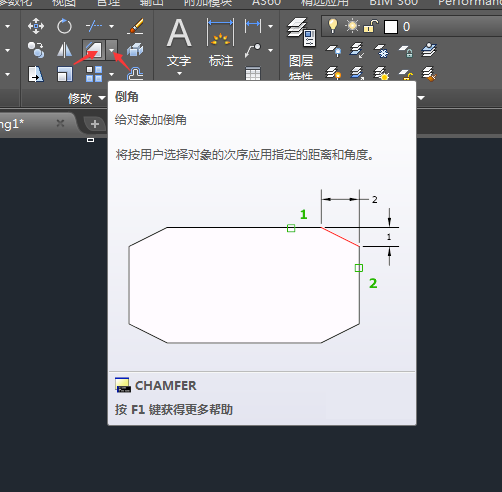Click the 标注 Dimension tool
This screenshot has height=492, width=502.
(220, 42)
